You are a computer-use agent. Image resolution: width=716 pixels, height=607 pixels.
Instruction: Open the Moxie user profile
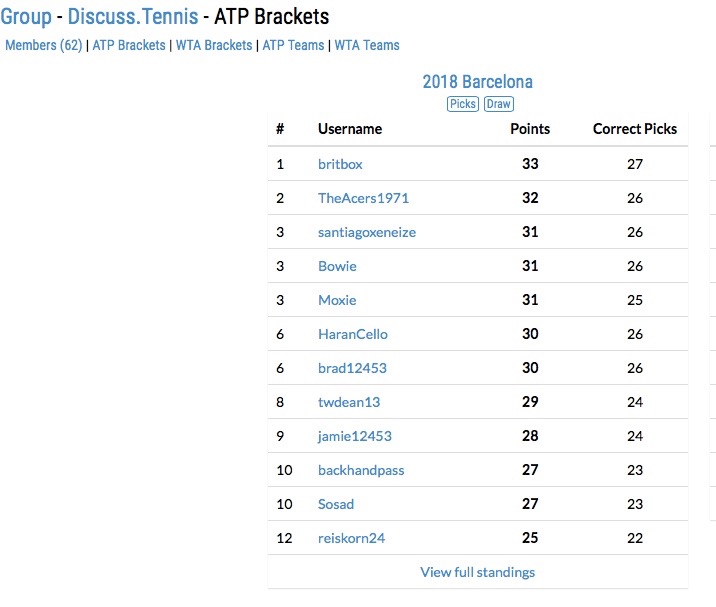[x=337, y=300]
